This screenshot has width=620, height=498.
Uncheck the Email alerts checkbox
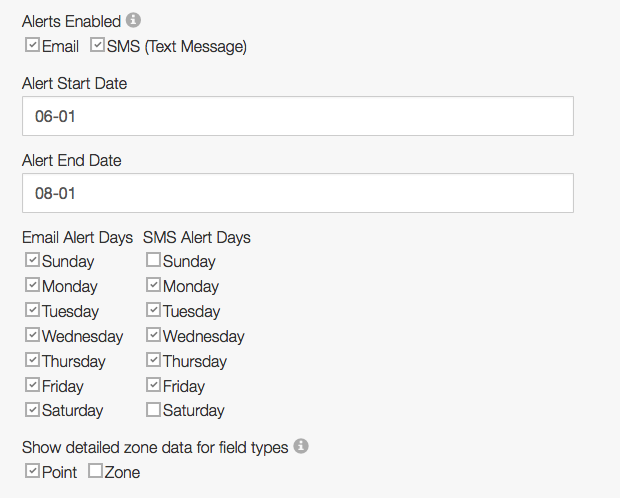(32, 45)
